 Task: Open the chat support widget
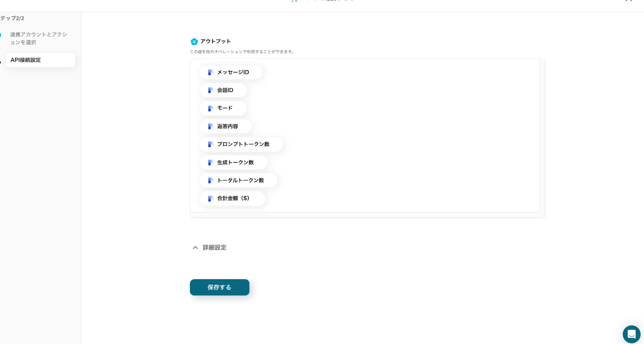point(631,334)
